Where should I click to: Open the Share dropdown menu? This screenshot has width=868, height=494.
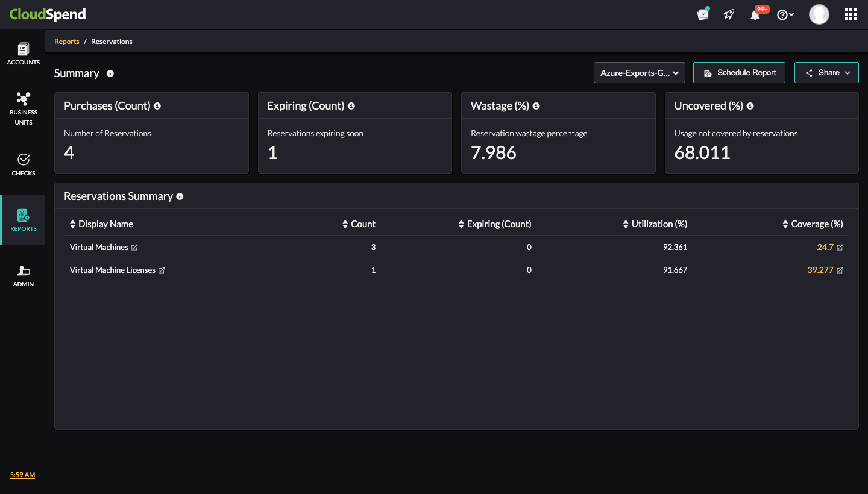(x=826, y=73)
